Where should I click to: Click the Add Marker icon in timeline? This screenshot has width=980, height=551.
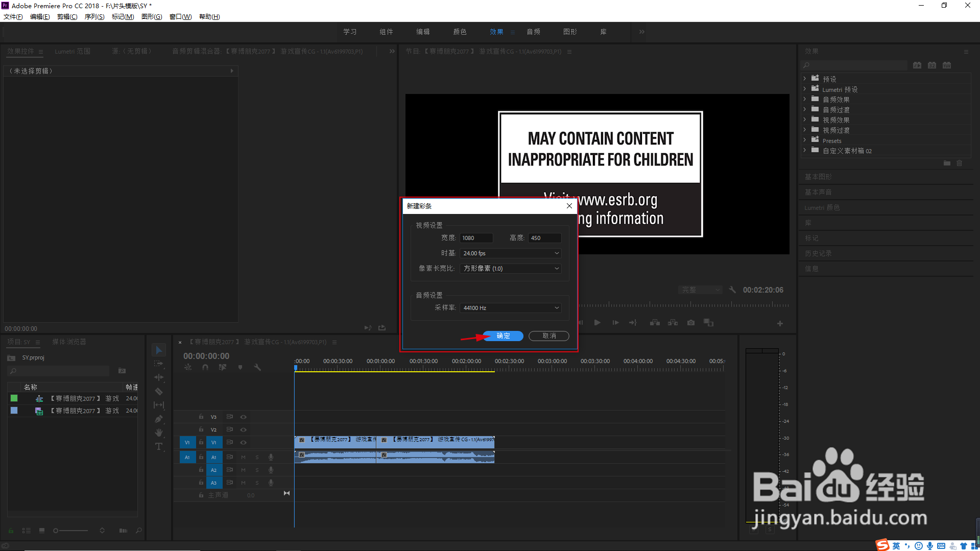[x=240, y=367]
